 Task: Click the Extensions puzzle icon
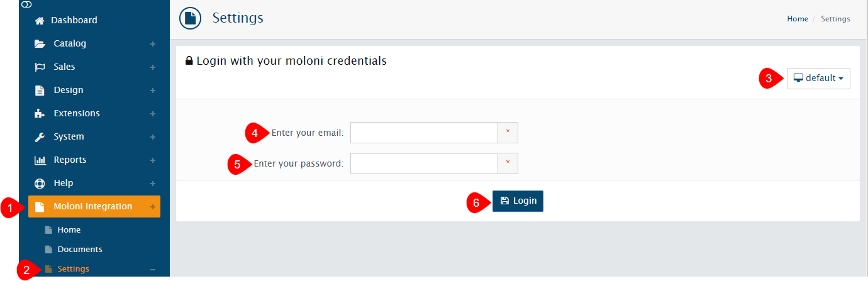click(x=40, y=114)
